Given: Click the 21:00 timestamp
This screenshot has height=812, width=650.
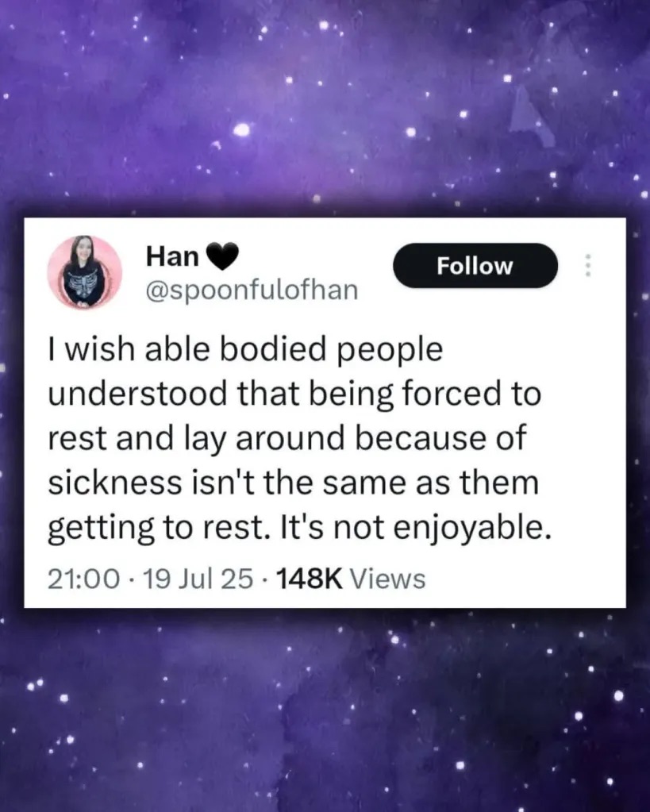Looking at the screenshot, I should pos(84,579).
